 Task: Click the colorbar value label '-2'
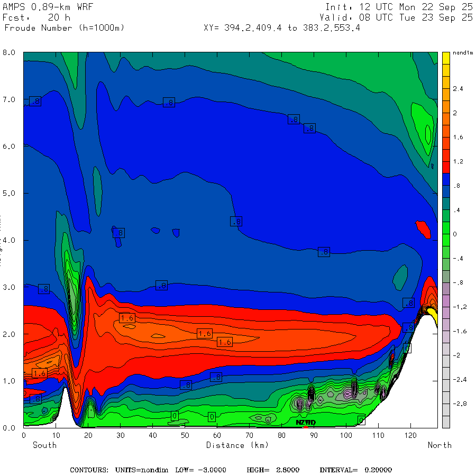[x=456, y=355]
